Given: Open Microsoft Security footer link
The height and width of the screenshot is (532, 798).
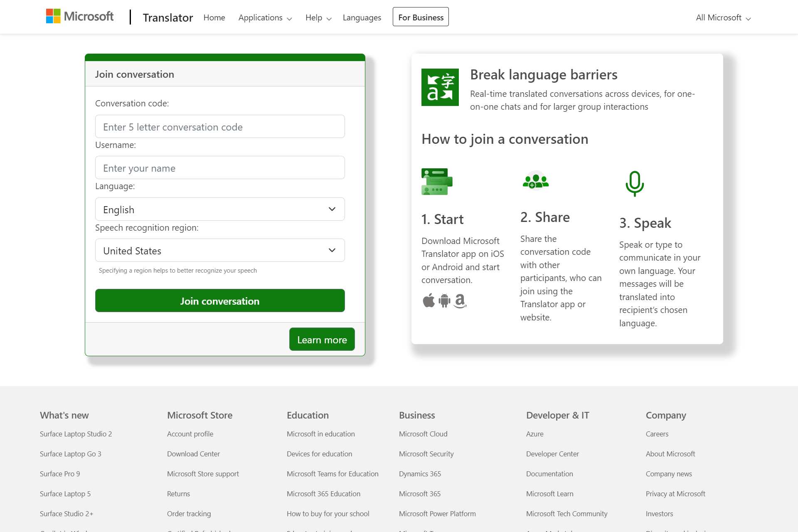Looking at the screenshot, I should [x=426, y=454].
